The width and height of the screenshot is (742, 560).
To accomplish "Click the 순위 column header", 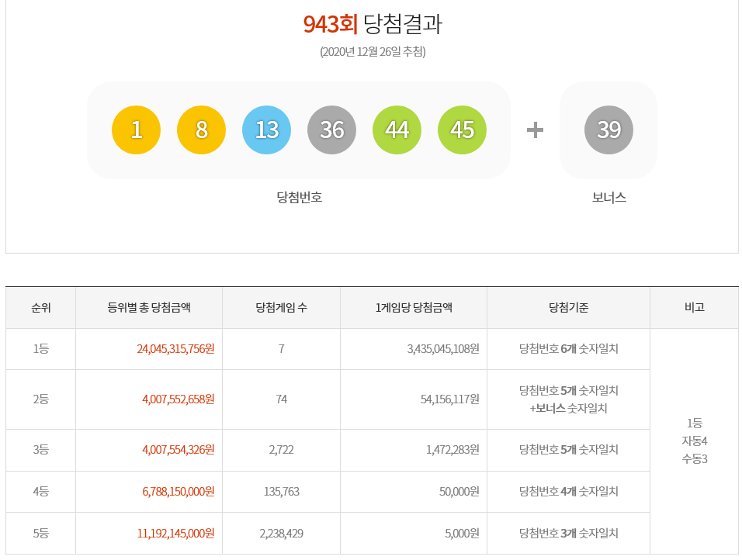I will coord(41,307).
